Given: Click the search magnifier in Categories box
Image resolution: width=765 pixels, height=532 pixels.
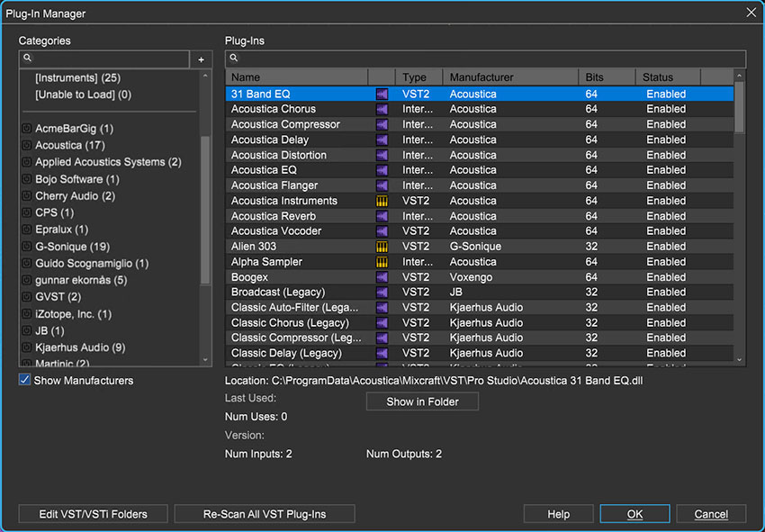Looking at the screenshot, I should coord(27,59).
